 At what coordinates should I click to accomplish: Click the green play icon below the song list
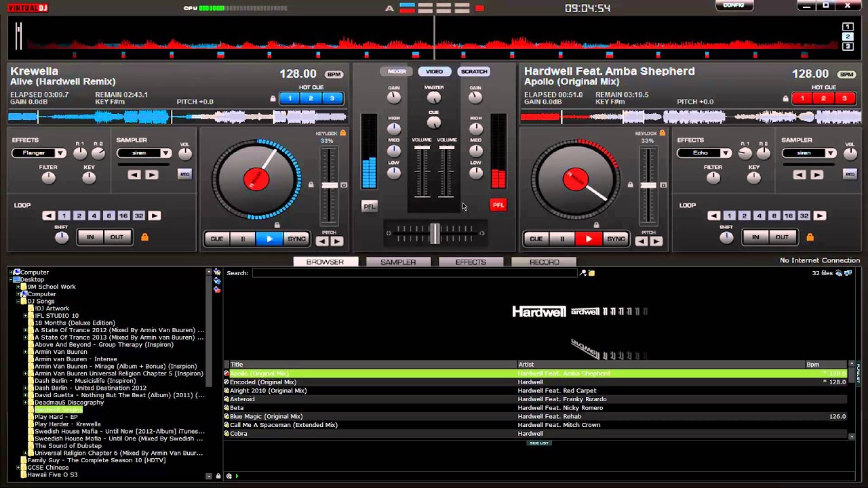click(x=237, y=476)
